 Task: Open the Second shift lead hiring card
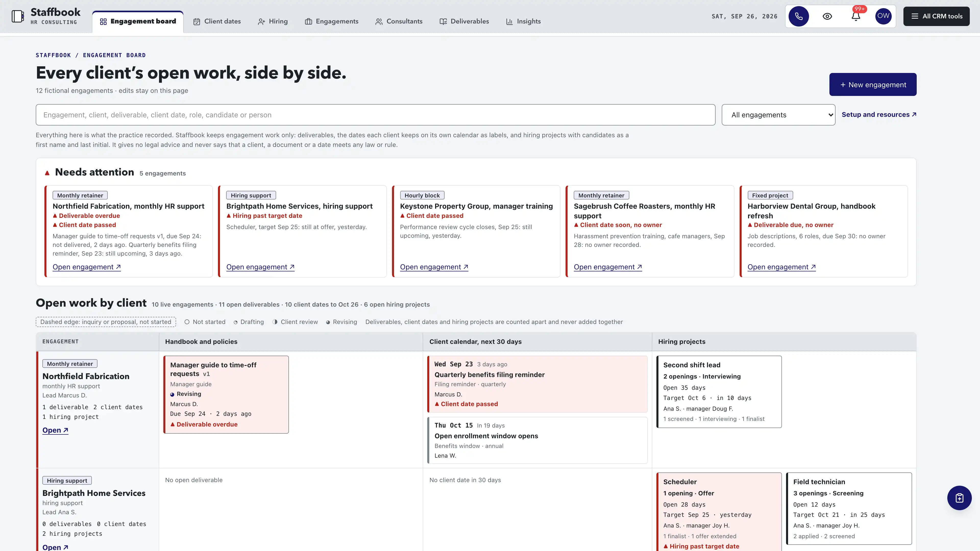pyautogui.click(x=719, y=392)
